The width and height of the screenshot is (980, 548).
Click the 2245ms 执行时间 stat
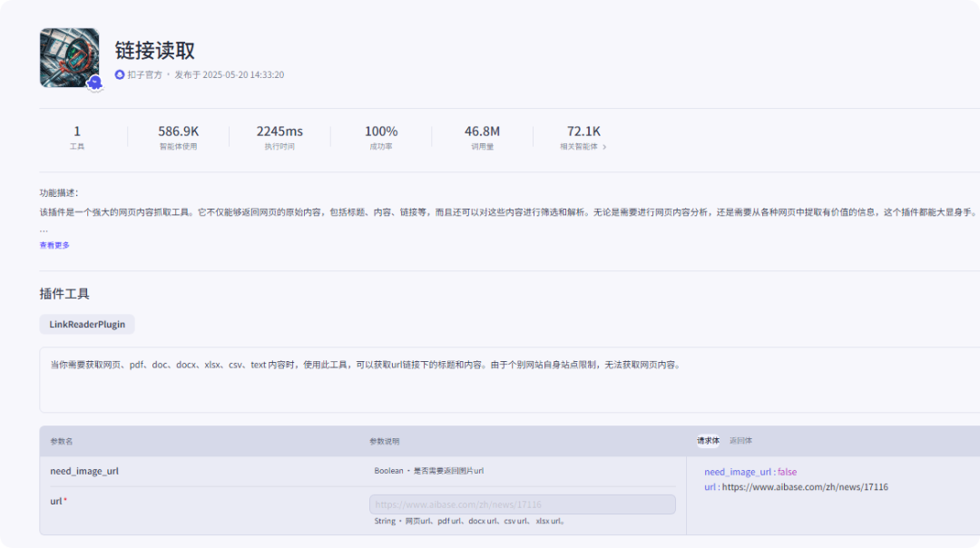click(x=279, y=138)
